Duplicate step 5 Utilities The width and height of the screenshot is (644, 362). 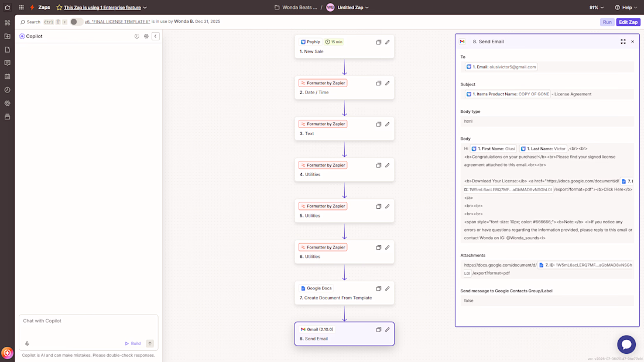[379, 206]
